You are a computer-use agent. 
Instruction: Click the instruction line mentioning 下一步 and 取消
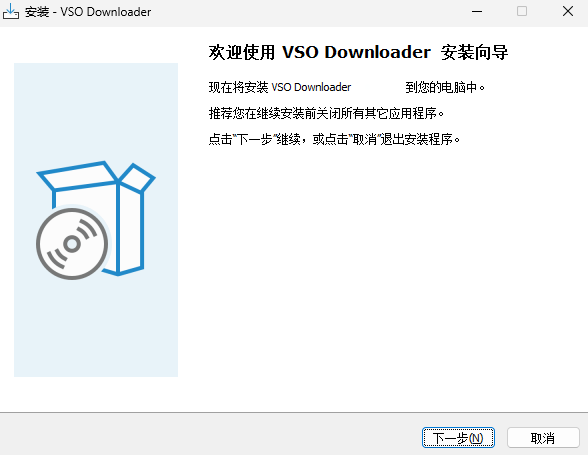[334, 140]
